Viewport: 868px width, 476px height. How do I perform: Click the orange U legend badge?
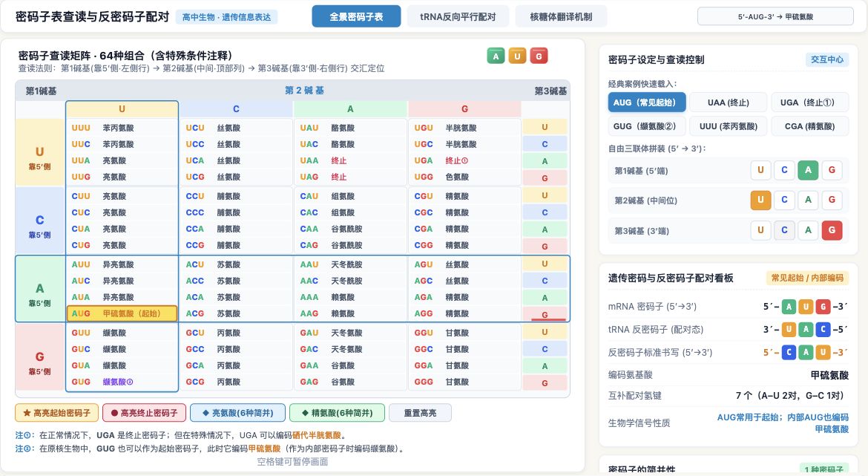click(x=517, y=56)
